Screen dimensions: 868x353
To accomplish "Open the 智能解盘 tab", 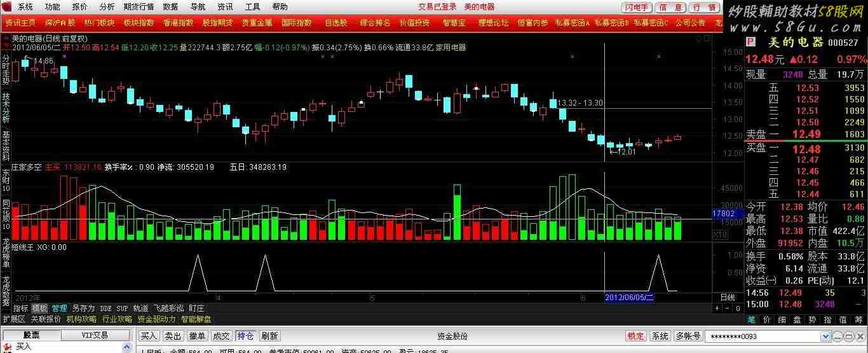I will 196,319.
